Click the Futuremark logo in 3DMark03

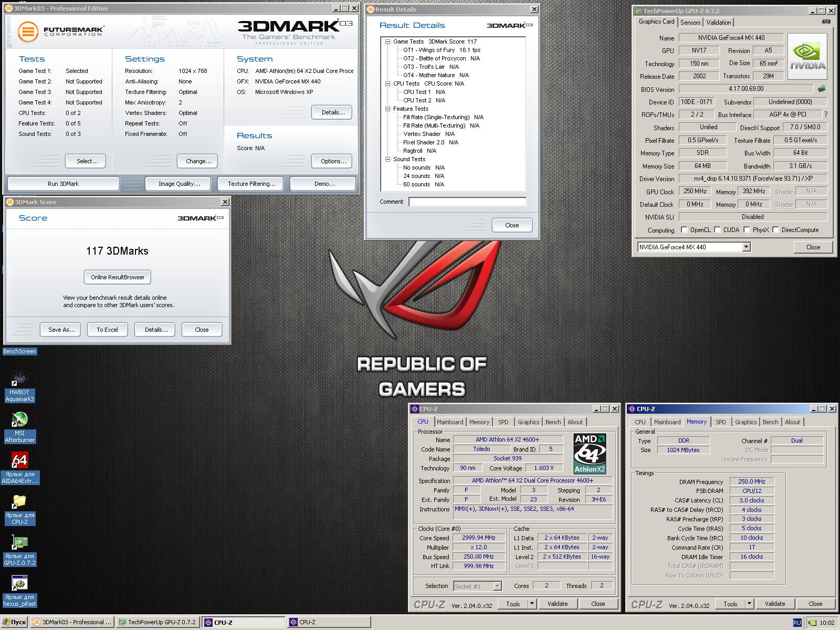(60, 31)
